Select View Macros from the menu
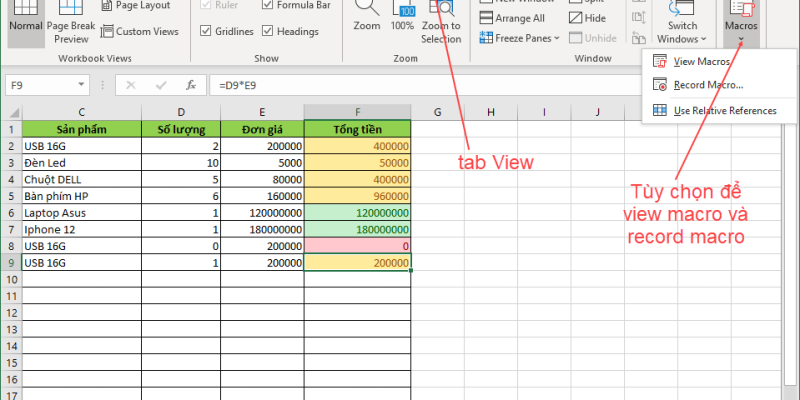The height and width of the screenshot is (400, 800). click(700, 62)
